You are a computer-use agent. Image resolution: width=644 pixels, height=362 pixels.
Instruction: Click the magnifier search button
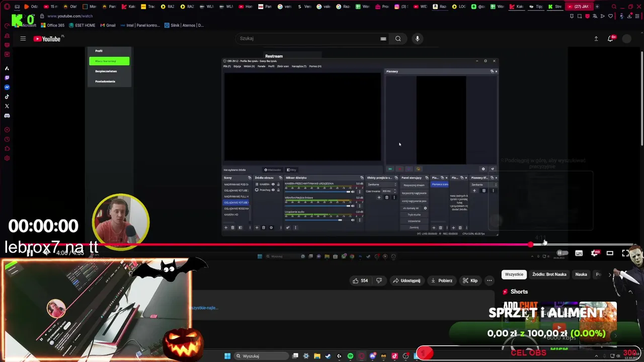pos(398,39)
